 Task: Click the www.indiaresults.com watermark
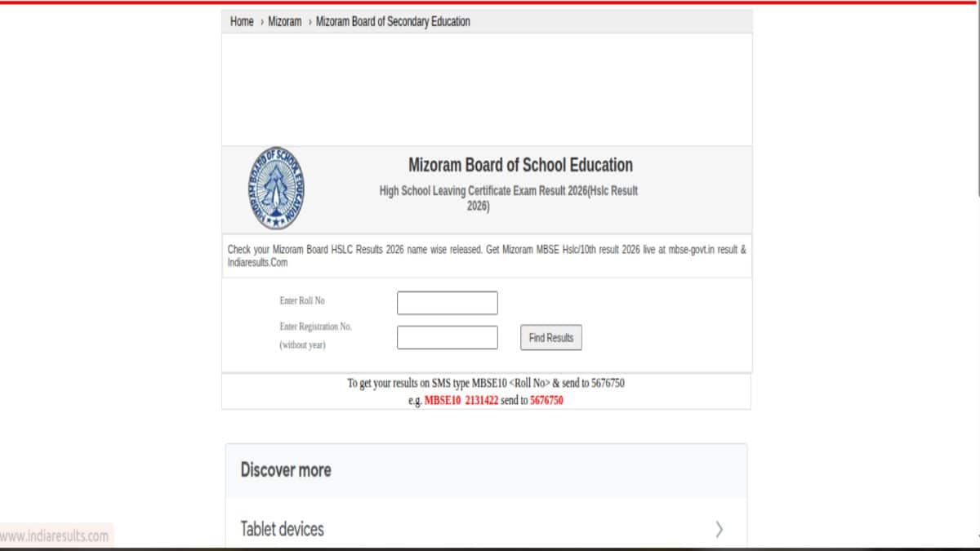click(x=55, y=536)
